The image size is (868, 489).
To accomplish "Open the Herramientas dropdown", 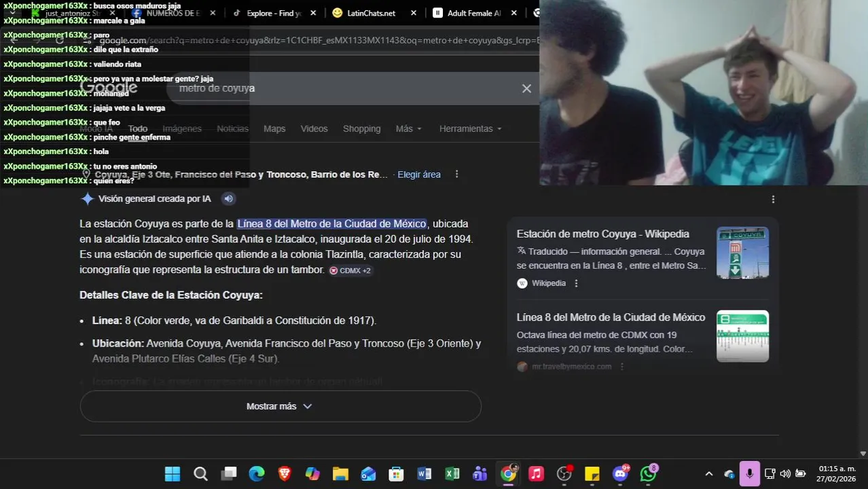I will coord(471,128).
